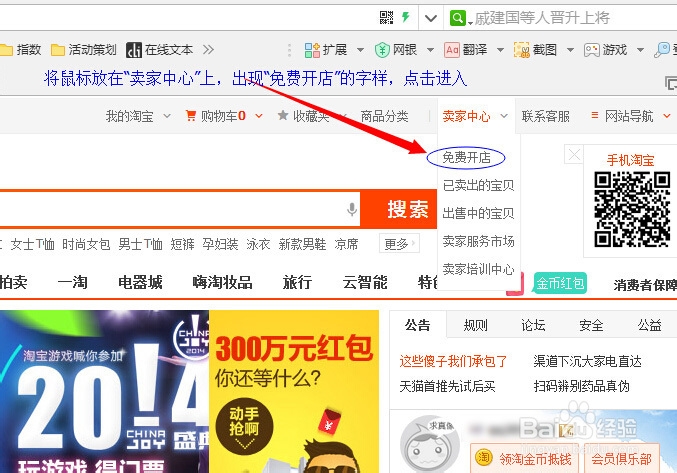Click the 新款男鞋 hot search link
This screenshot has width=677, height=473.
coord(302,244)
